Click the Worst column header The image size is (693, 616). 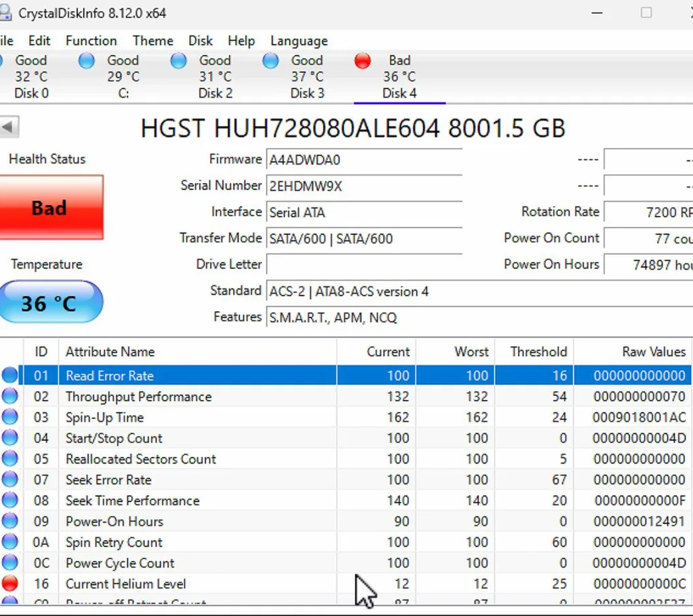click(x=455, y=351)
